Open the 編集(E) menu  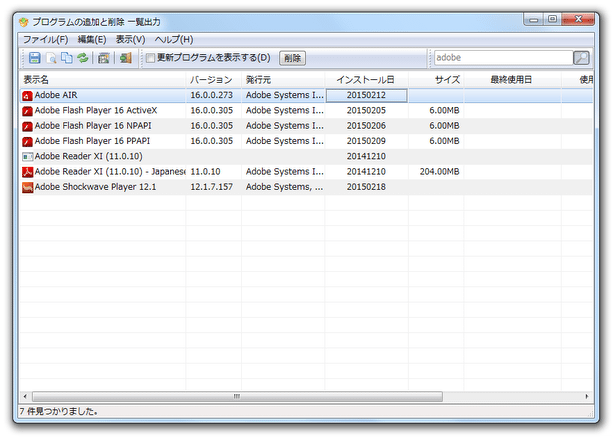coord(92,39)
